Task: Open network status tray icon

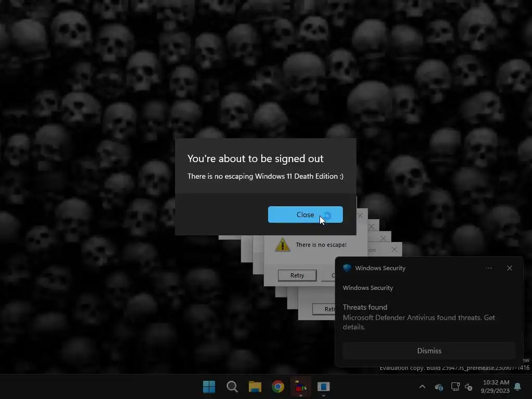Action: tap(455, 387)
